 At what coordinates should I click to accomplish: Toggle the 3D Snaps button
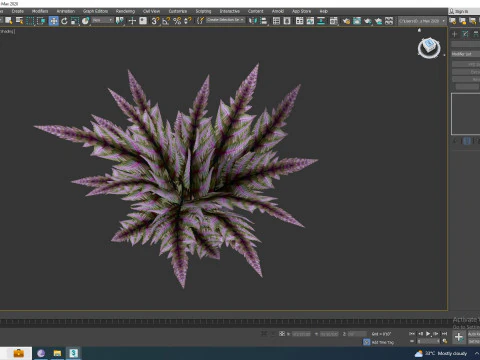tap(155, 21)
